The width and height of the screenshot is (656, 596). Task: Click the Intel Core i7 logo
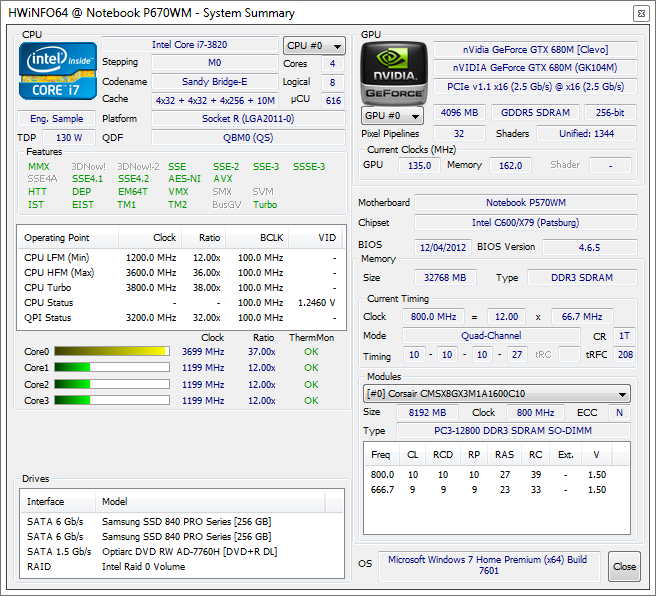(58, 71)
